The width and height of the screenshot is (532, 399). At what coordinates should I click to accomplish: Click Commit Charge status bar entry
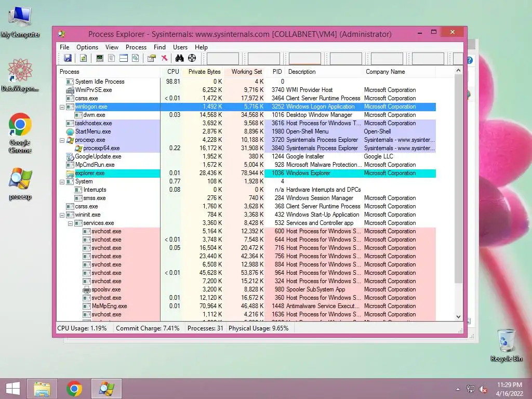(148, 328)
